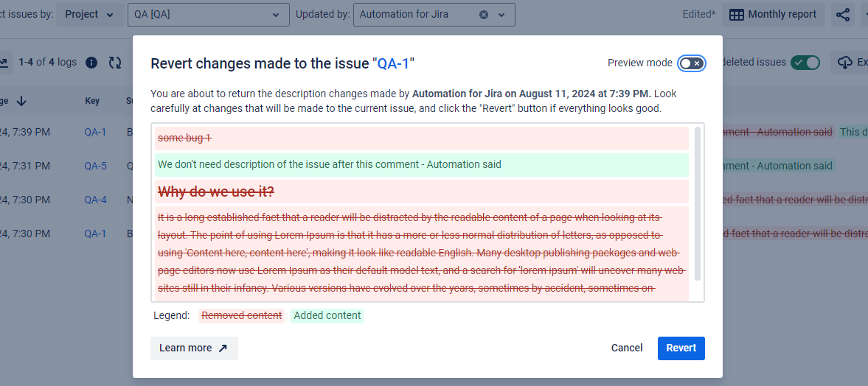Click the info icon beside logs count
868x386 pixels.
(91, 63)
